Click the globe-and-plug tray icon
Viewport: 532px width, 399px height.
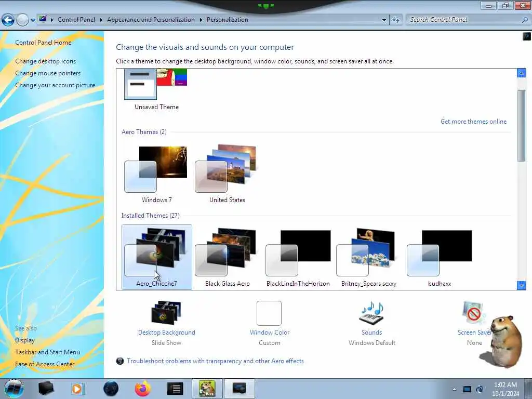coord(480,389)
